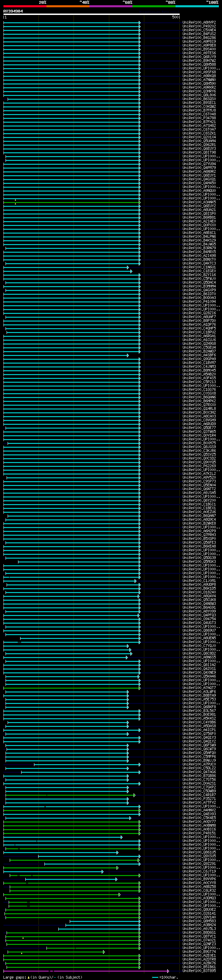The image size is (222, 980).
Task: Select label UniRef100_Q56FE3
Action: click(199, 543)
